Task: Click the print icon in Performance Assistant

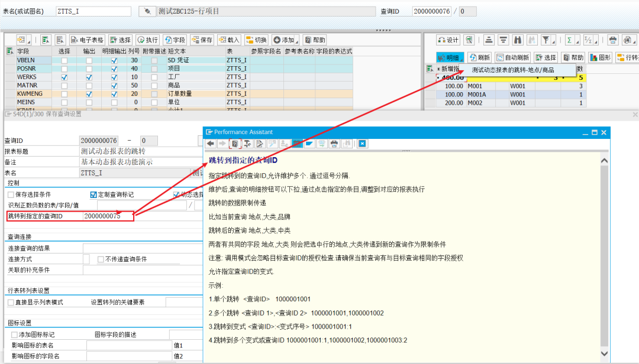Action: pyautogui.click(x=334, y=144)
